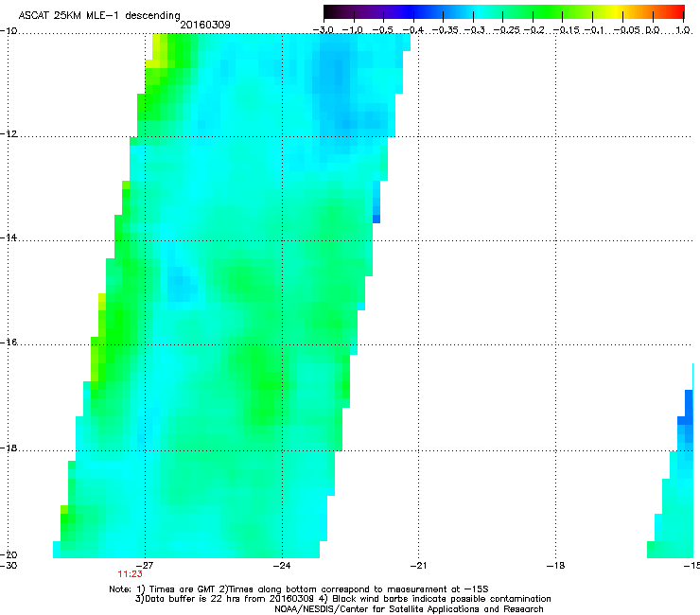Click the -0.1 colorbar tick label
This screenshot has width=700, height=615.
(x=594, y=30)
